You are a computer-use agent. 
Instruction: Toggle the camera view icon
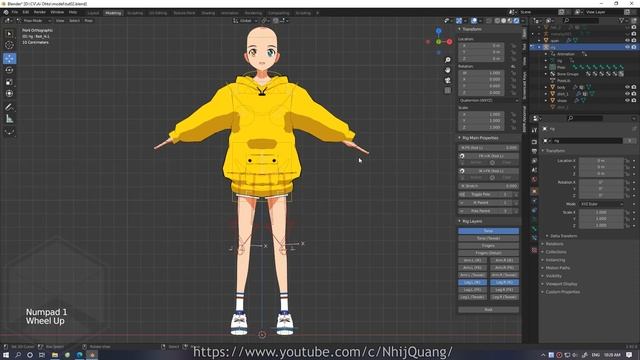(448, 80)
